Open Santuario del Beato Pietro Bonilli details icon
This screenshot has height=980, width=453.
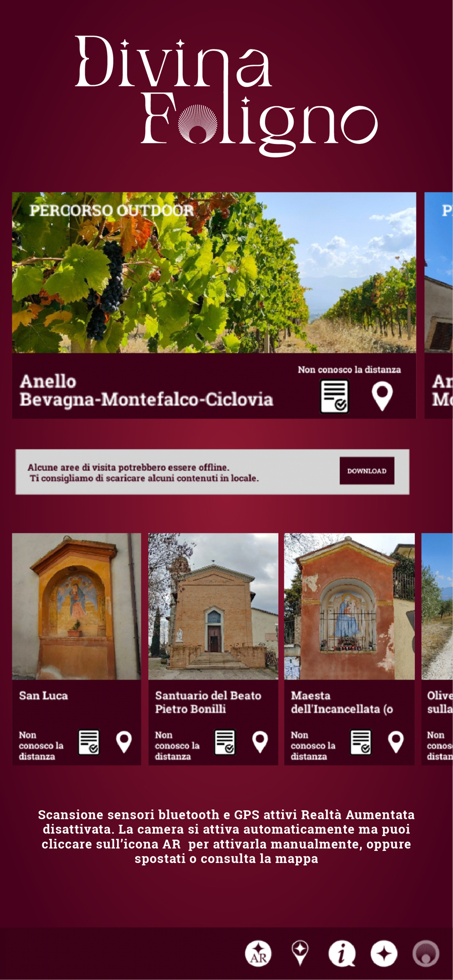(225, 742)
